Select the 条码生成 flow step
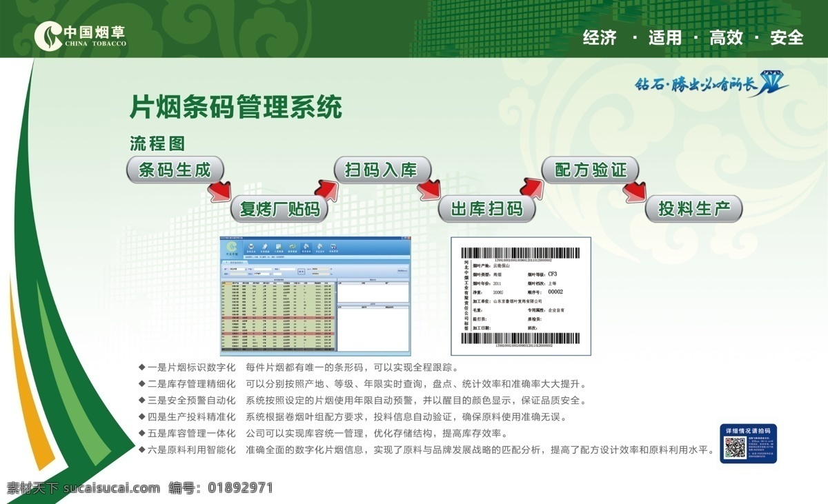The height and width of the screenshot is (504, 828). [175, 170]
